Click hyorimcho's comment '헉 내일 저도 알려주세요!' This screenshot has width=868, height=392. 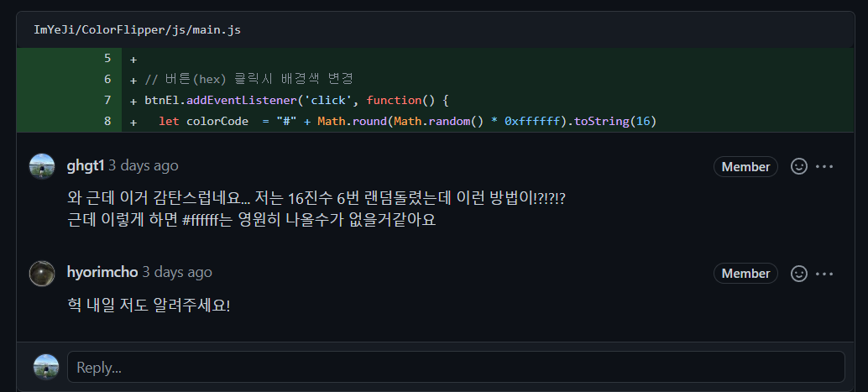point(149,305)
